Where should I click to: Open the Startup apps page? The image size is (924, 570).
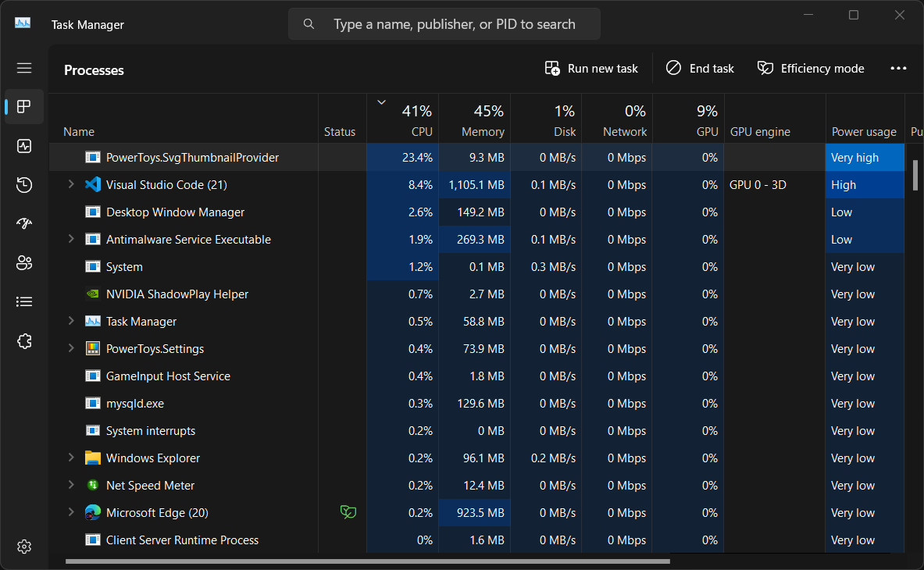tap(23, 224)
